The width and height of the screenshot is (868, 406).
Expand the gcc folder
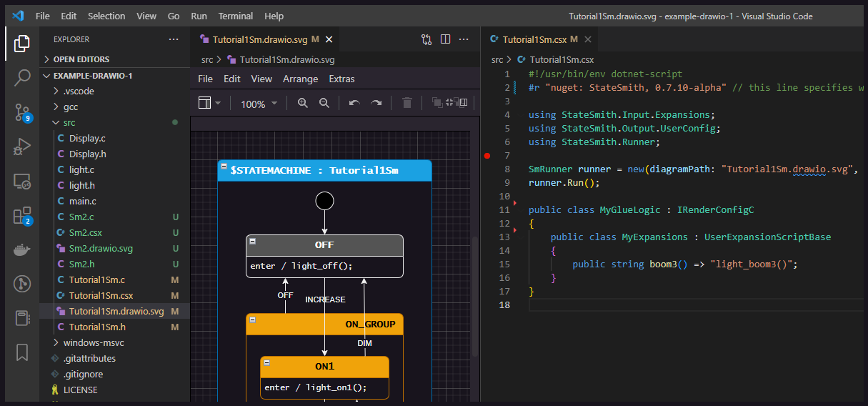(114, 107)
